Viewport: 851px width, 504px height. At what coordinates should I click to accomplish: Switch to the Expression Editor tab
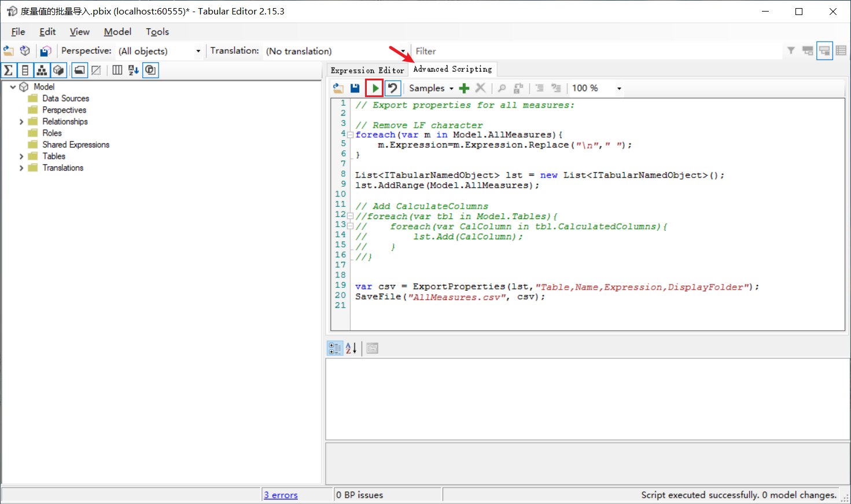click(x=367, y=70)
